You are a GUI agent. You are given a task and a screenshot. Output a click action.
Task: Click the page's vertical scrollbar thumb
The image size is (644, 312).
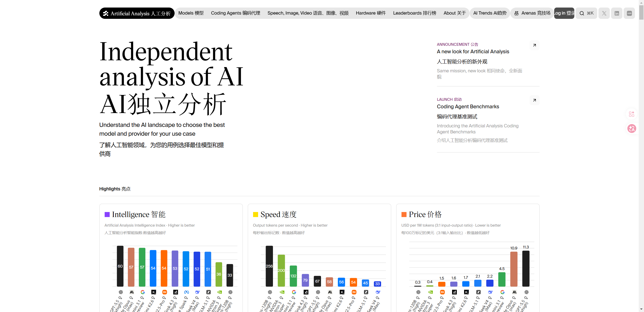point(641,12)
